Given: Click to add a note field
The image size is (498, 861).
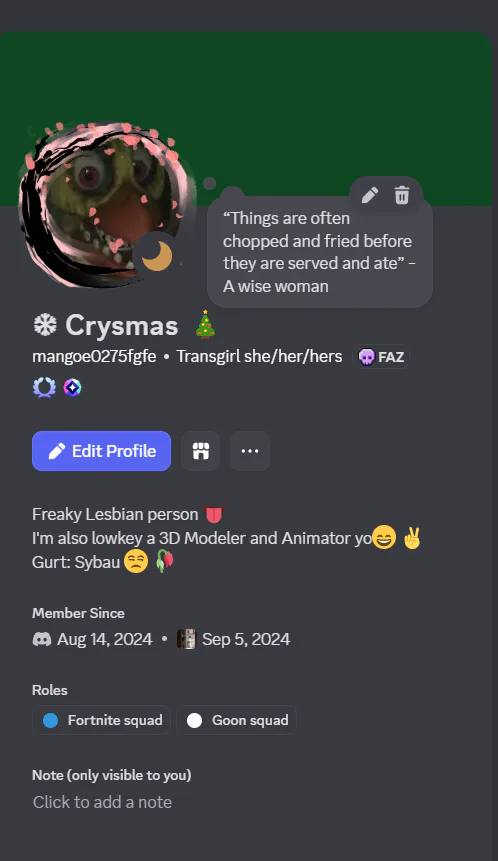Looking at the screenshot, I should tap(102, 802).
